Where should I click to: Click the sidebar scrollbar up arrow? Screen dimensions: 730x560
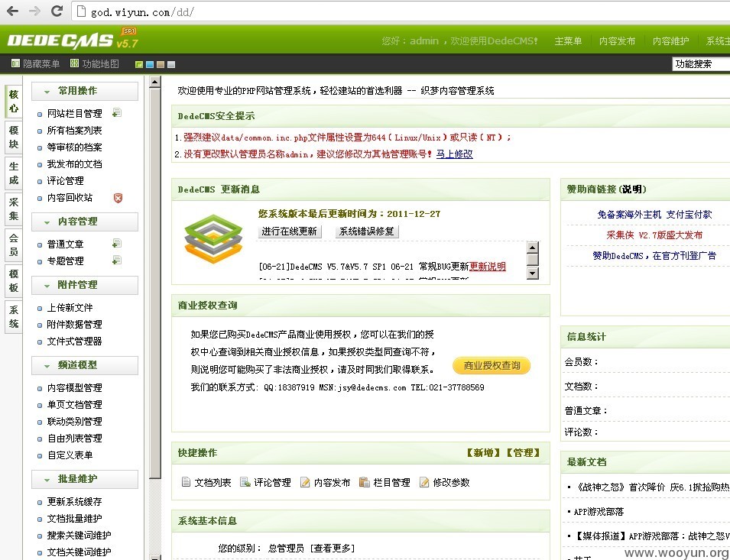155,83
